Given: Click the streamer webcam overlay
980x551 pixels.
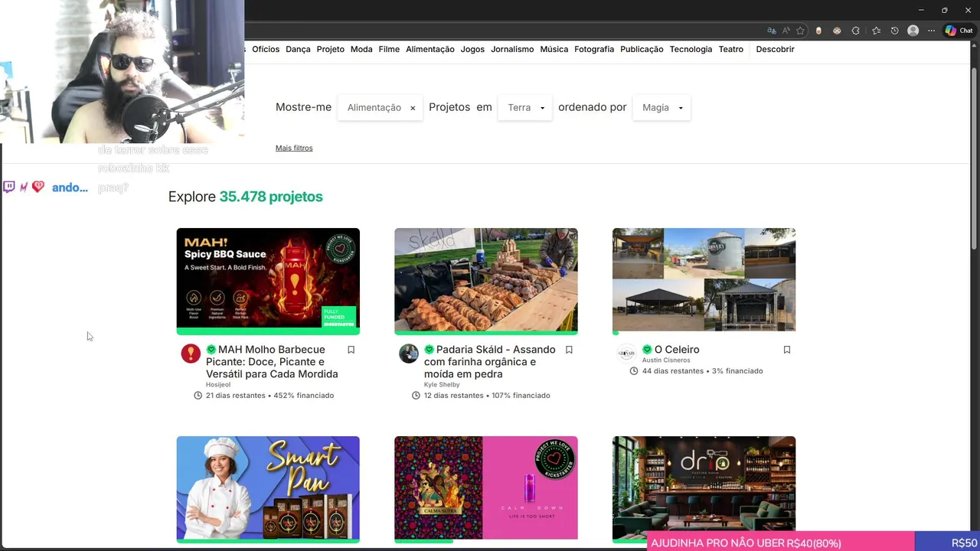Looking at the screenshot, I should point(122,71).
